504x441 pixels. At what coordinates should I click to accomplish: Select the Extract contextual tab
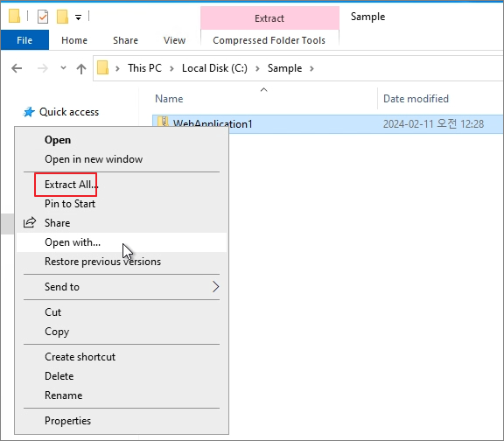(x=269, y=18)
